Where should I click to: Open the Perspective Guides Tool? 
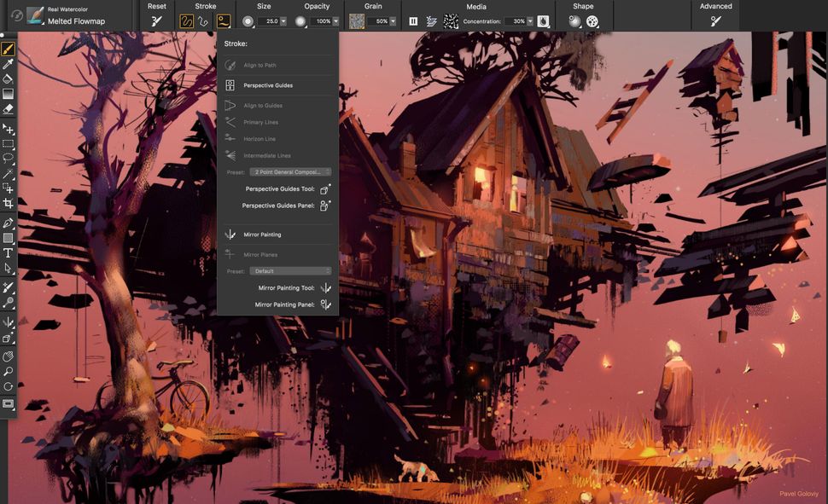pyautogui.click(x=324, y=188)
